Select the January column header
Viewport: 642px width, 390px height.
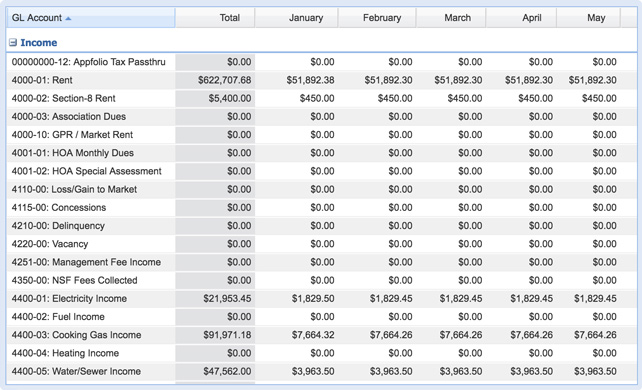tap(296, 18)
